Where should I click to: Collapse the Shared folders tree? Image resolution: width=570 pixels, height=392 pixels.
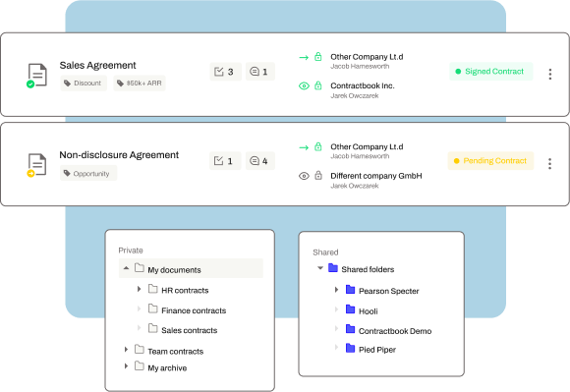tap(320, 268)
